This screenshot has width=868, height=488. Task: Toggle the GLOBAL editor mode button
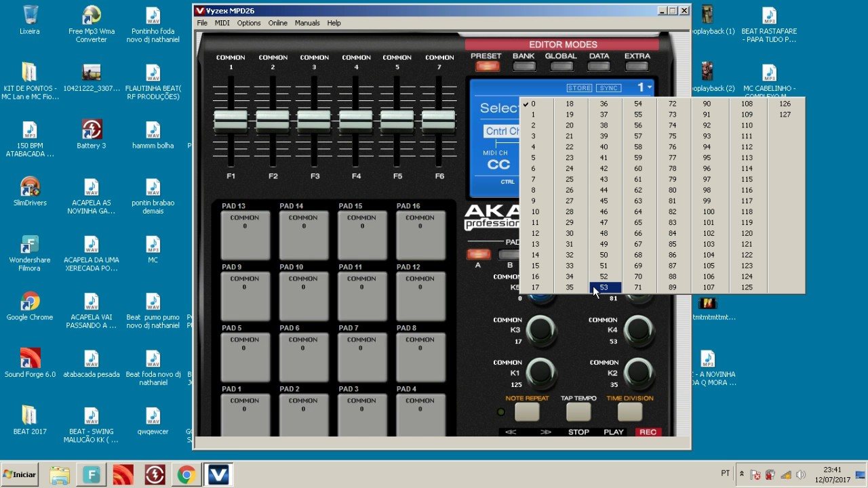(x=561, y=66)
